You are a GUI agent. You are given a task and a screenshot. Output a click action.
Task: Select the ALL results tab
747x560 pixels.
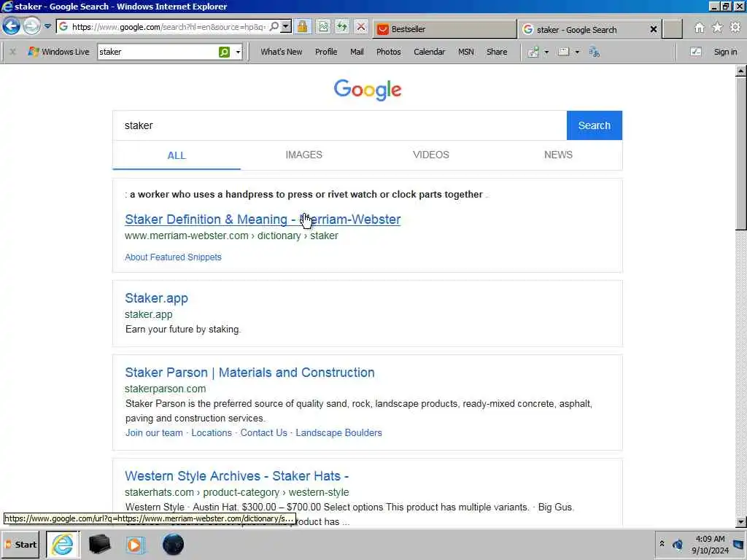tap(177, 155)
